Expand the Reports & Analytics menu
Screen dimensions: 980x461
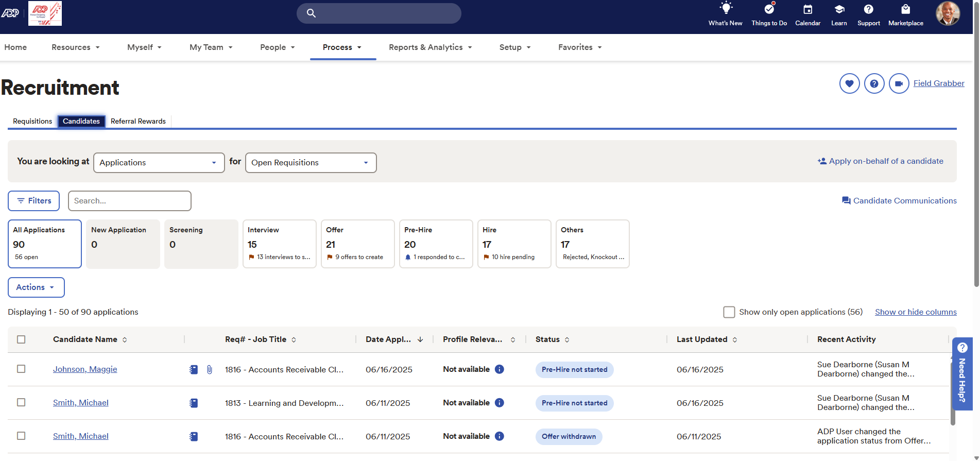pyautogui.click(x=431, y=47)
